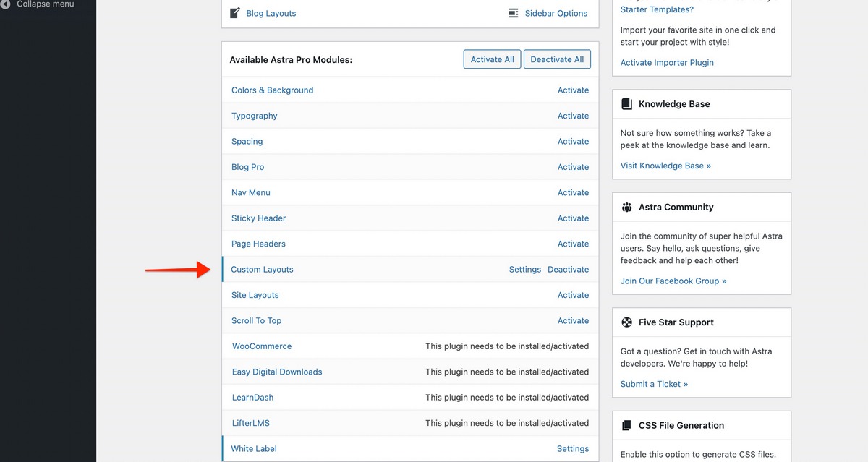Image resolution: width=868 pixels, height=462 pixels.
Task: Open the Typography module link
Action: point(254,116)
